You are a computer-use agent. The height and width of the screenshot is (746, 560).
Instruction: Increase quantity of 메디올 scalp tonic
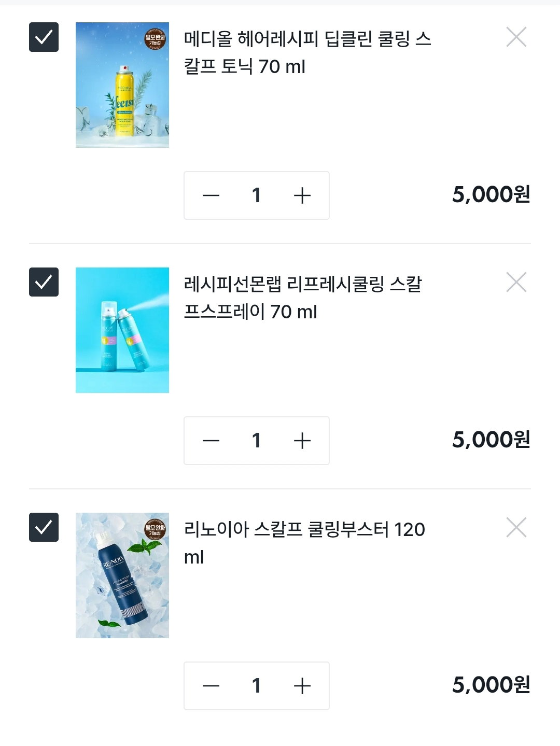tap(302, 195)
